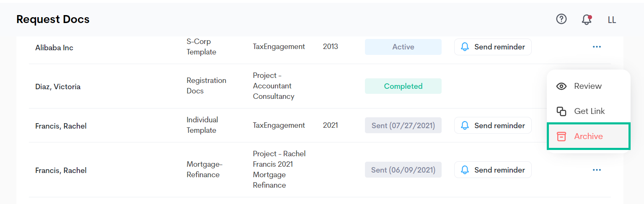Click the Completed status for Diaz, Victoria

click(403, 86)
